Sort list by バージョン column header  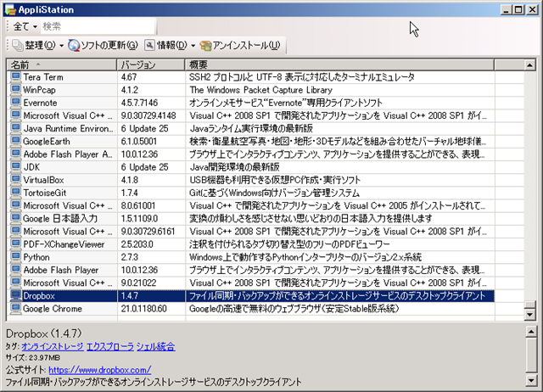(148, 64)
